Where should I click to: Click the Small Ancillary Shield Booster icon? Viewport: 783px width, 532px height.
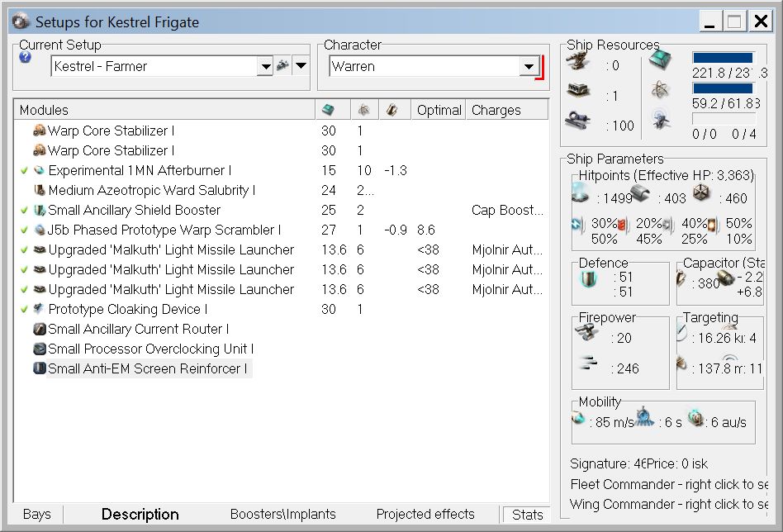39,211
